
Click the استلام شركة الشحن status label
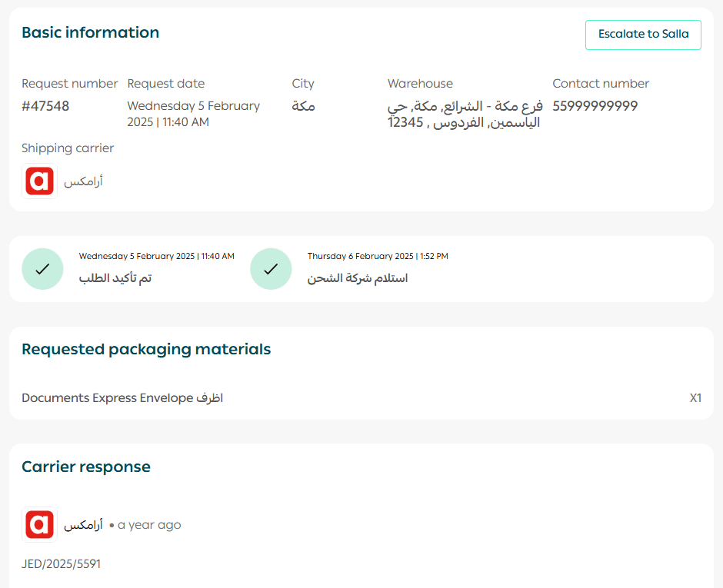tap(358, 278)
